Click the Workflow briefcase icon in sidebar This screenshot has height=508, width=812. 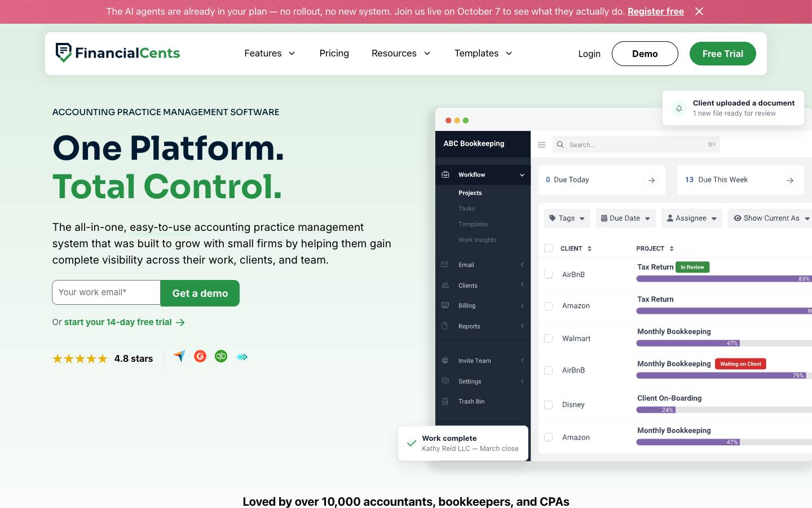click(x=445, y=174)
